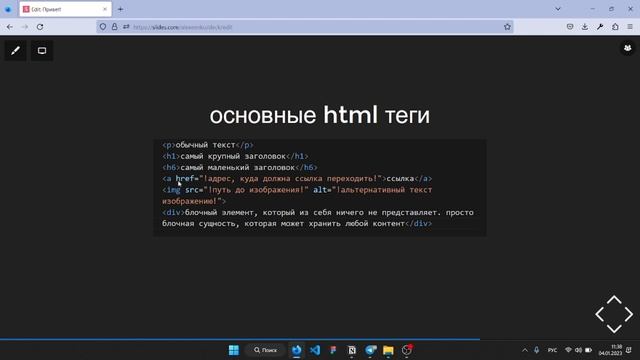Image resolution: width=640 pixels, height=360 pixels.
Task: Click the a href ссылка code line
Action: tap(297, 179)
